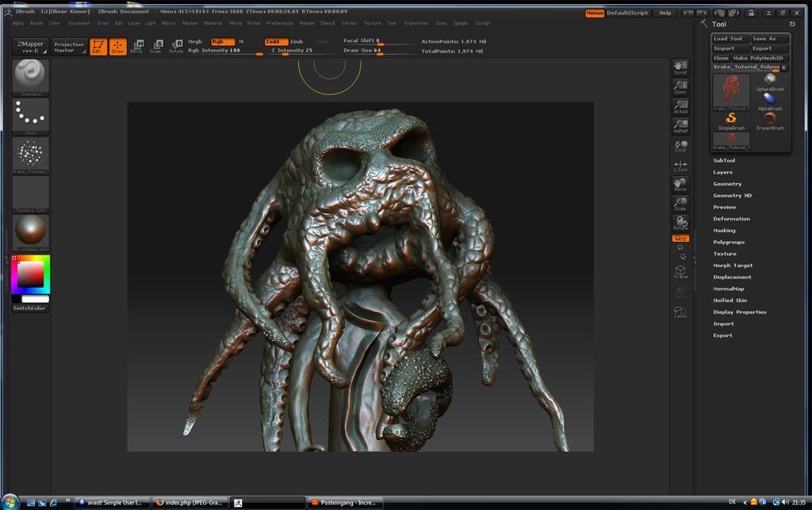Click the Rotate icon in top shelf
812x510 pixels.
175,47
